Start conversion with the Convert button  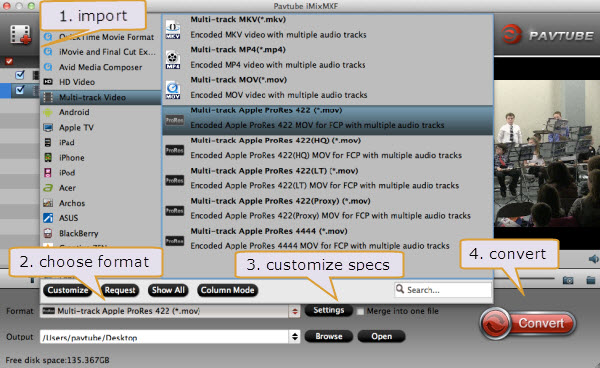528,324
